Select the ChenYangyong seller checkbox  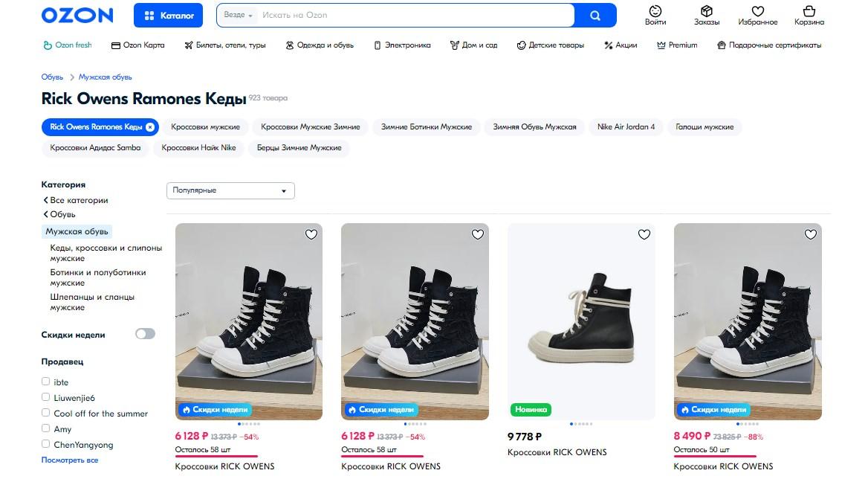(46, 444)
